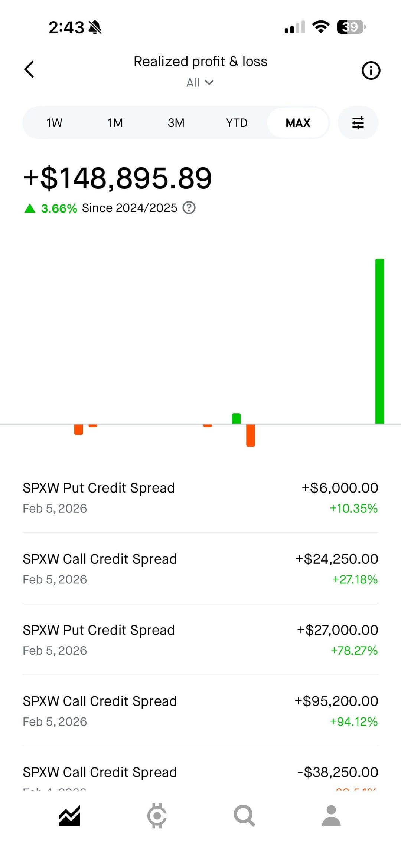Open the account profile tab icon
The width and height of the screenshot is (401, 868).
point(331,816)
